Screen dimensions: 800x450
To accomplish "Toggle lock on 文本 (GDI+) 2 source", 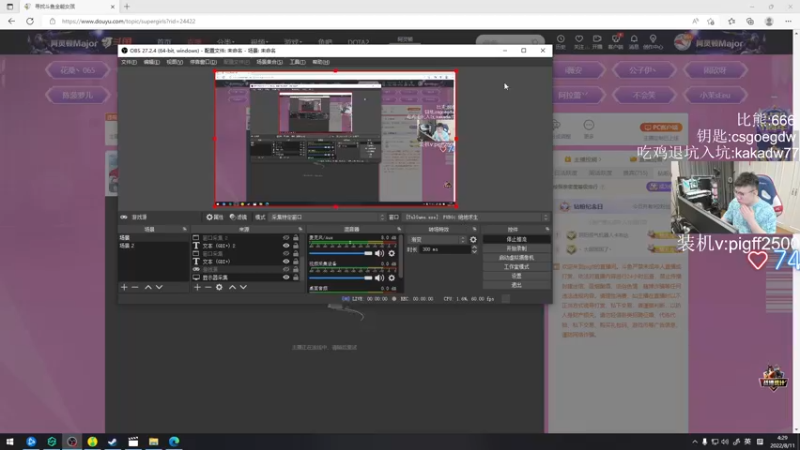I will click(x=295, y=245).
